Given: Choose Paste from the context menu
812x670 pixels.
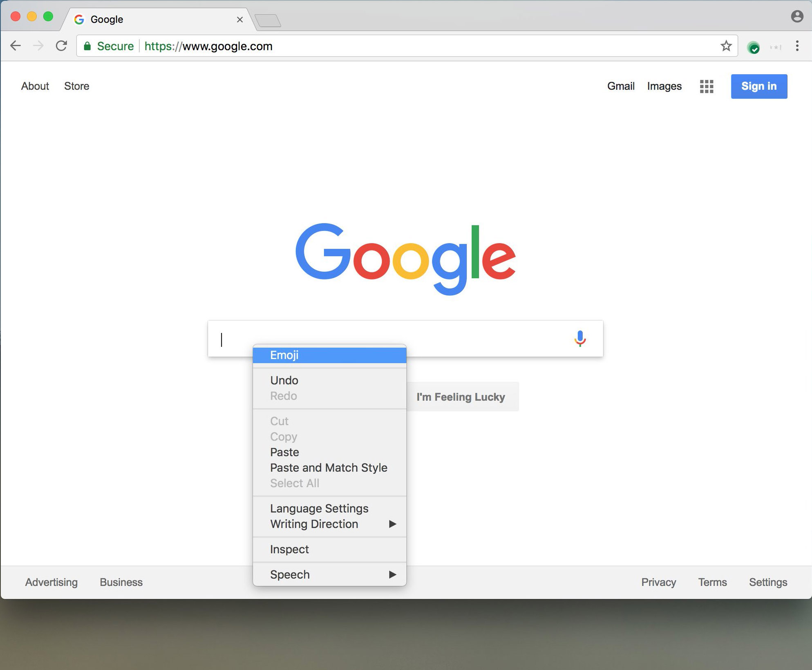Looking at the screenshot, I should [329, 452].
